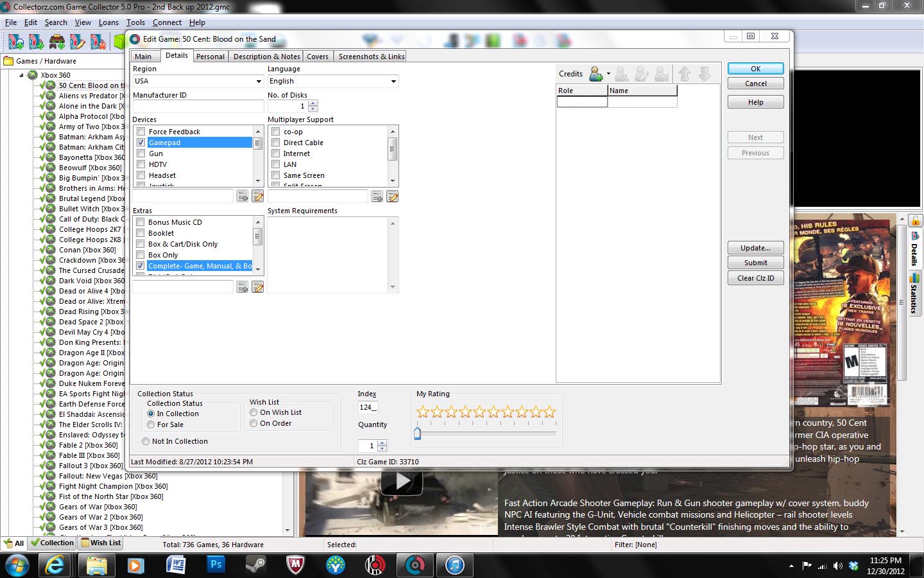Viewport: 924px width, 578px height.
Task: Increase the Quantity spinner value
Action: pyautogui.click(x=382, y=442)
